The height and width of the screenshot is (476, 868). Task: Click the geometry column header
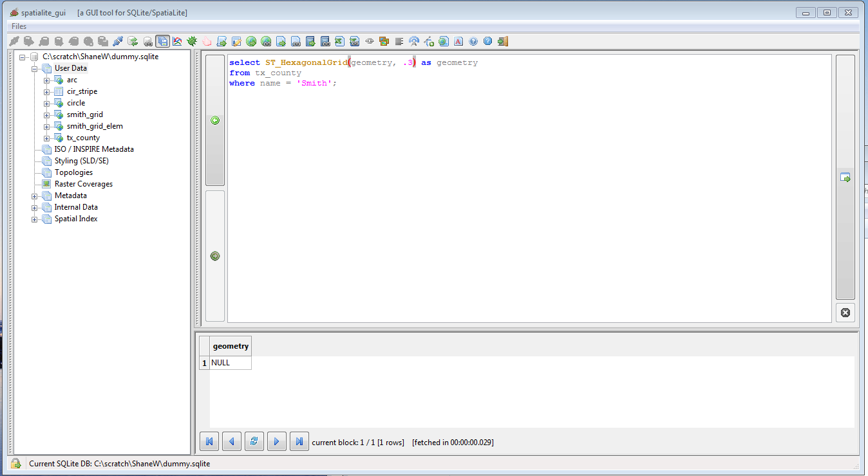(x=231, y=346)
